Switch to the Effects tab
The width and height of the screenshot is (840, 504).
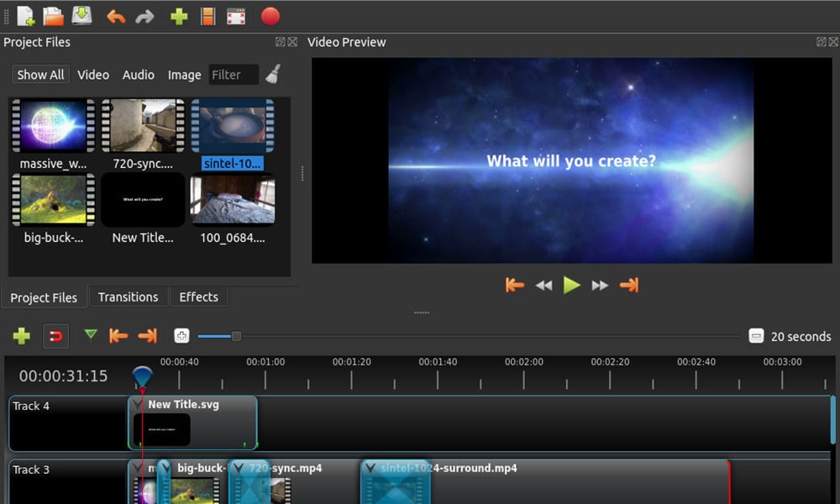point(199,297)
